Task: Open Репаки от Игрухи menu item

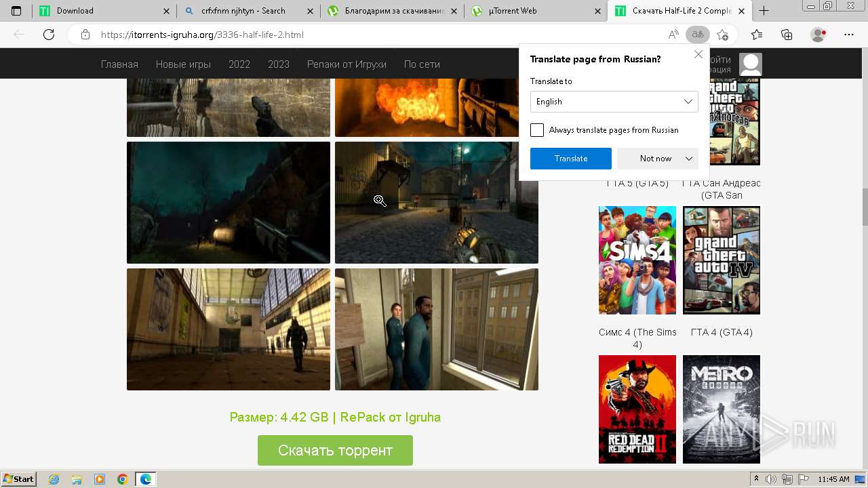Action: point(347,64)
